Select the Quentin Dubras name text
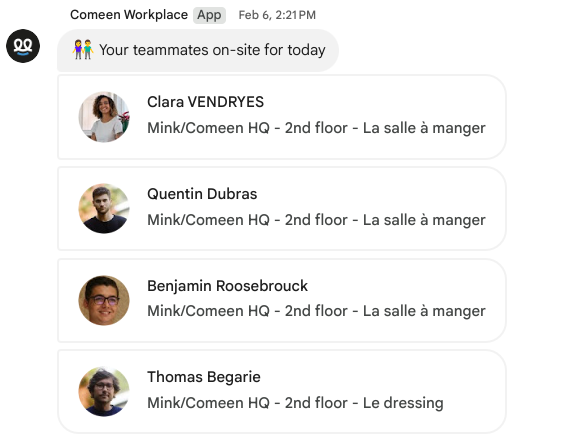562x440 pixels. click(202, 194)
